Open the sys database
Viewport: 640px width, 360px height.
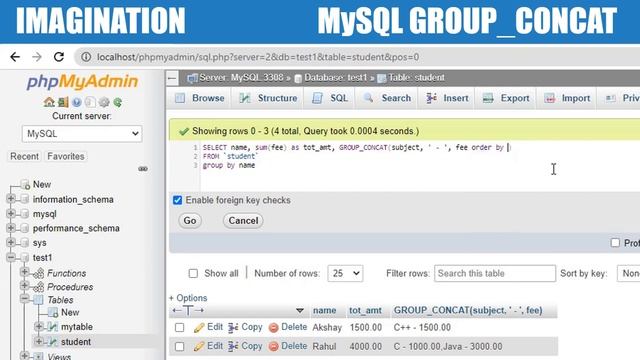pos(40,243)
